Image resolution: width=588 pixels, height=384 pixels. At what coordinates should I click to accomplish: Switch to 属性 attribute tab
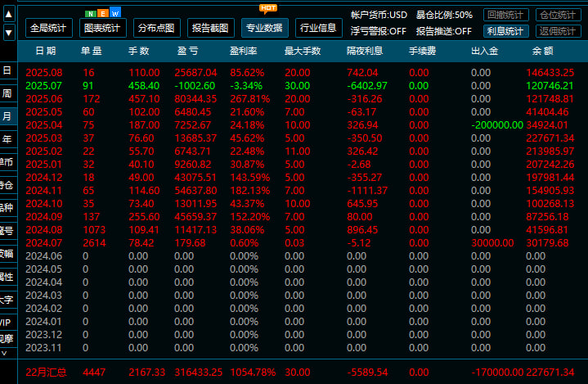[7, 277]
